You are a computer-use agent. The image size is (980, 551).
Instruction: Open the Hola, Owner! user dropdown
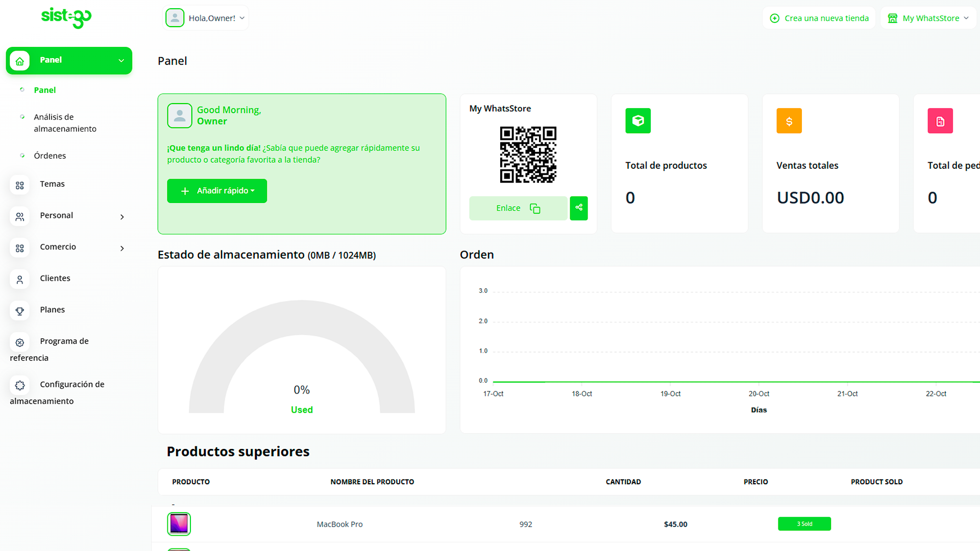[x=206, y=18]
